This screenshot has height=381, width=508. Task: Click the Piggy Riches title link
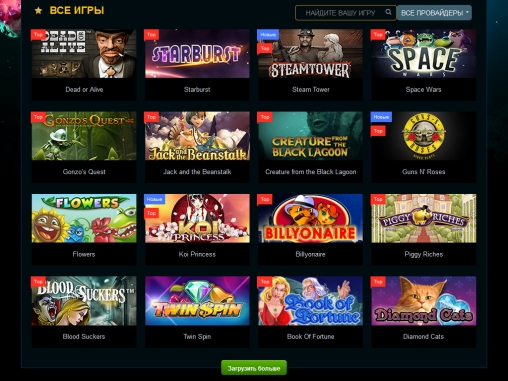(x=423, y=254)
